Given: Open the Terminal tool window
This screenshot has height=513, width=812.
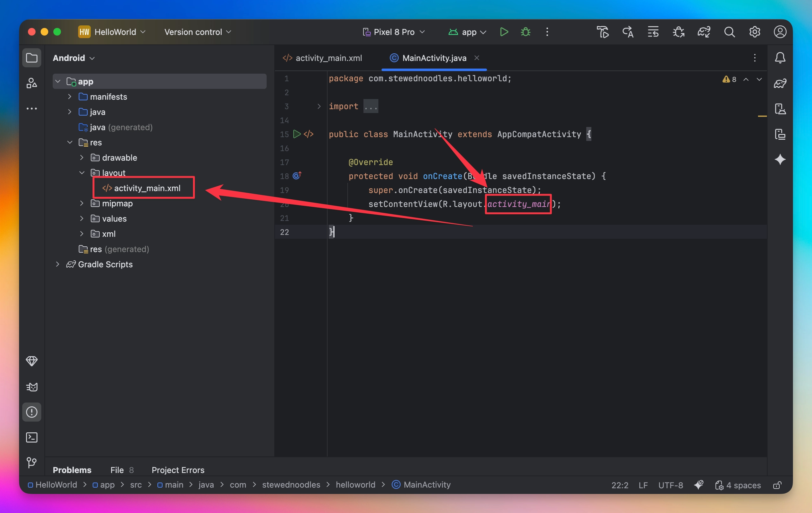Looking at the screenshot, I should point(32,437).
